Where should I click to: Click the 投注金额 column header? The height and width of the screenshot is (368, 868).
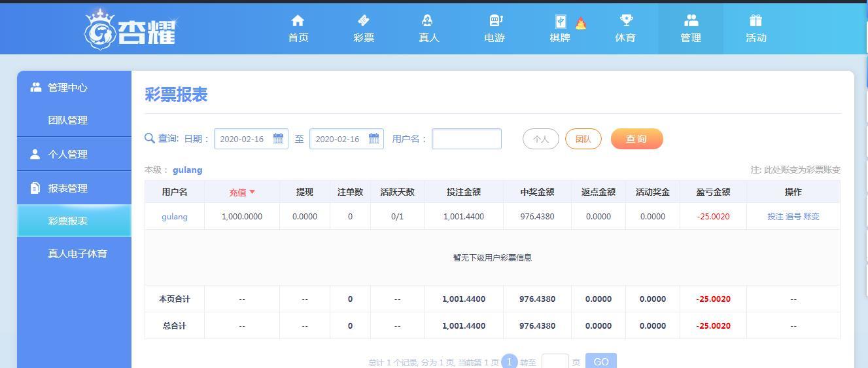pyautogui.click(x=464, y=192)
